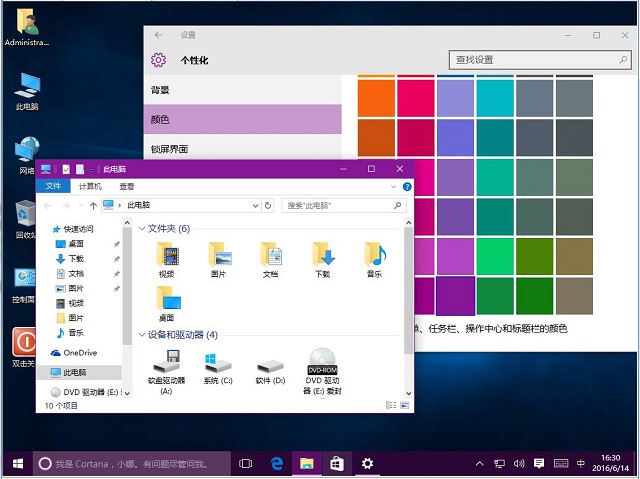Collapse the 文件夹 (6) group
This screenshot has height=479, width=640.
point(141,229)
